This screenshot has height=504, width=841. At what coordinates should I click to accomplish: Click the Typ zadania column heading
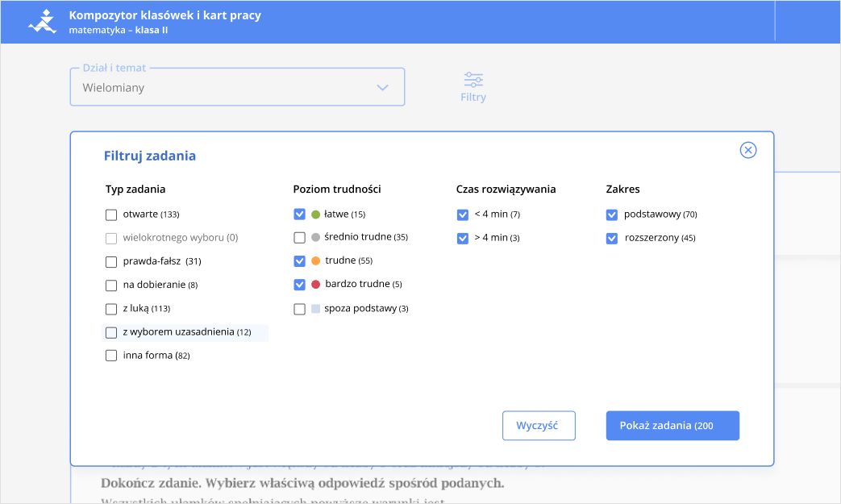pos(135,190)
